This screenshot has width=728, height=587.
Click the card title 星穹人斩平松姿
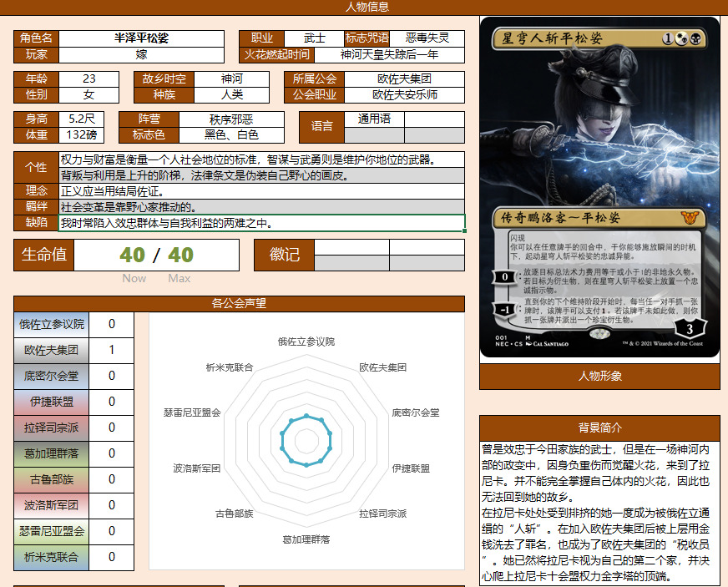[552, 38]
